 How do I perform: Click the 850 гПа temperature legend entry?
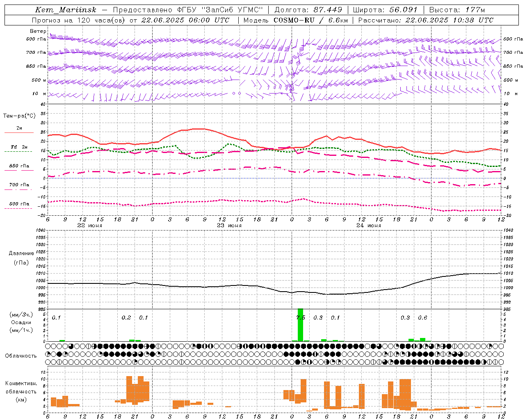click(19, 166)
